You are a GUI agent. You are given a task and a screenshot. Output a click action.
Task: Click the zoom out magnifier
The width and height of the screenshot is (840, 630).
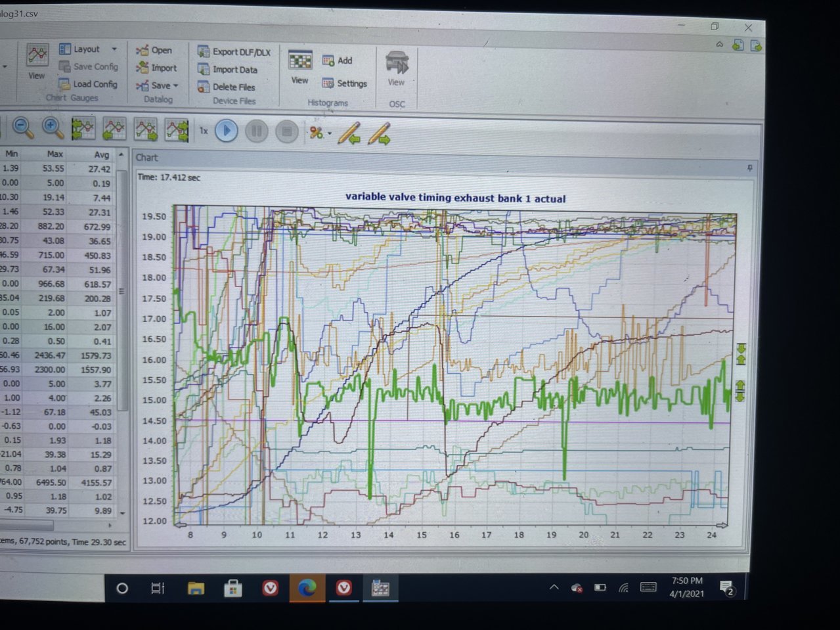(23, 127)
